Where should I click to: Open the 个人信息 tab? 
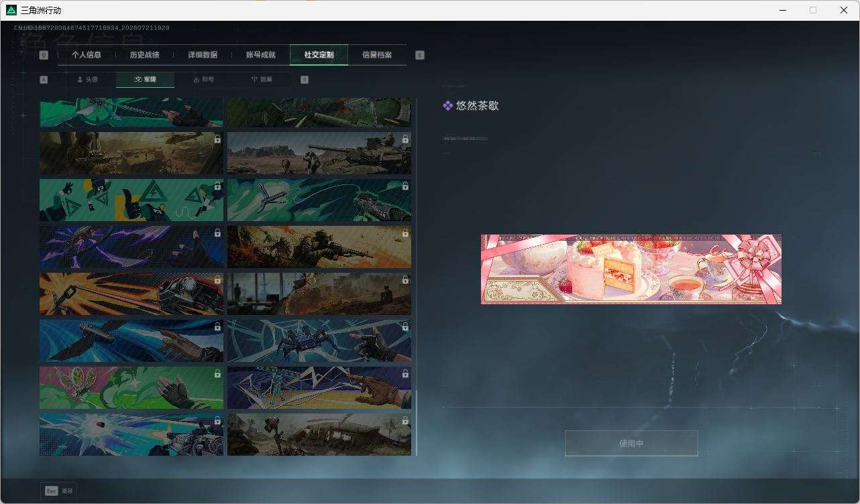click(x=87, y=55)
